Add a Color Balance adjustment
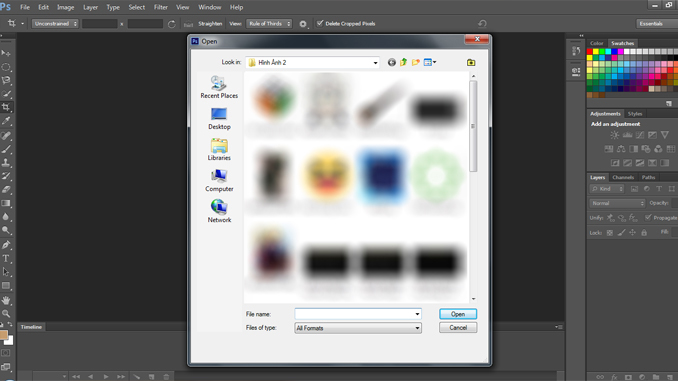Viewport: 678px width, 381px height. [x=621, y=149]
